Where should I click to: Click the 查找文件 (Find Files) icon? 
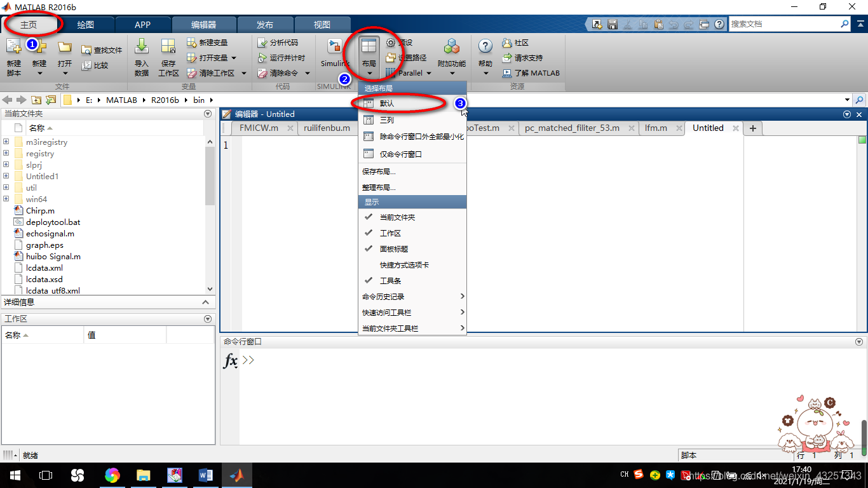coord(87,50)
